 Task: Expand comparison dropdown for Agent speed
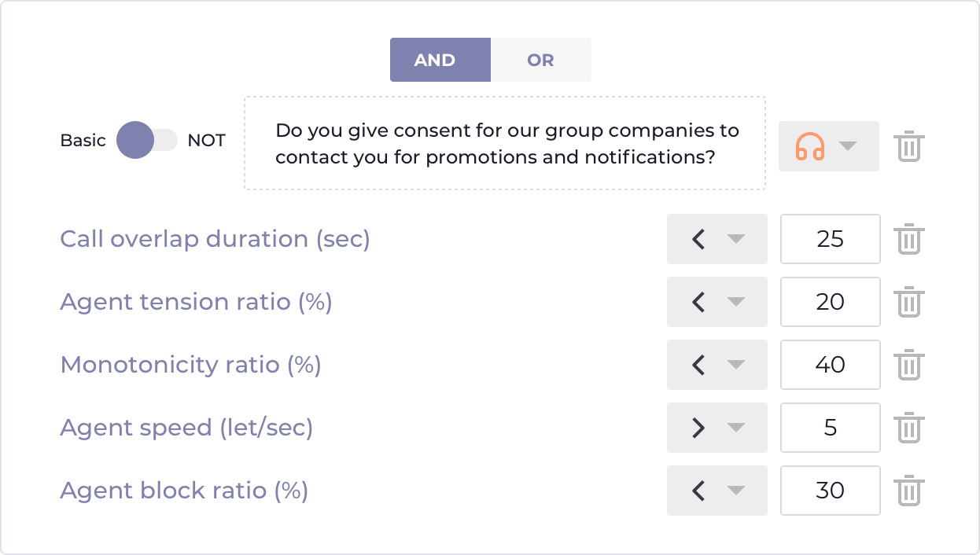click(717, 428)
